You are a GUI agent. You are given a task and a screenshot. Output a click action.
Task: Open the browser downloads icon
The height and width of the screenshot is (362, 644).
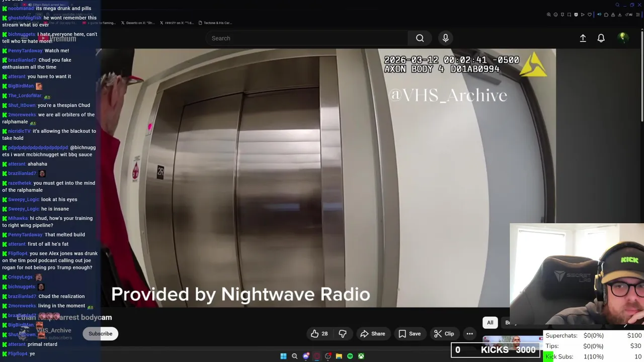(x=619, y=15)
